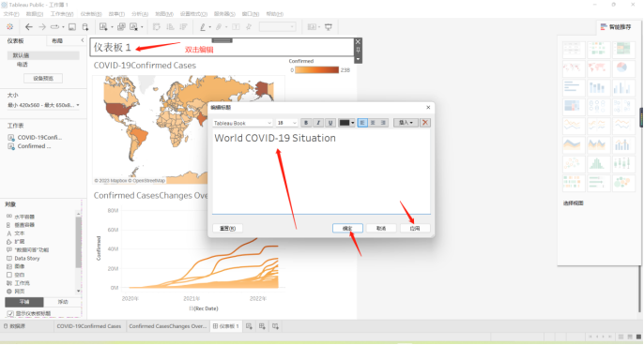This screenshot has height=345, width=644.
Task: Click in the World COVID-19 Situation text area
Action: point(321,172)
